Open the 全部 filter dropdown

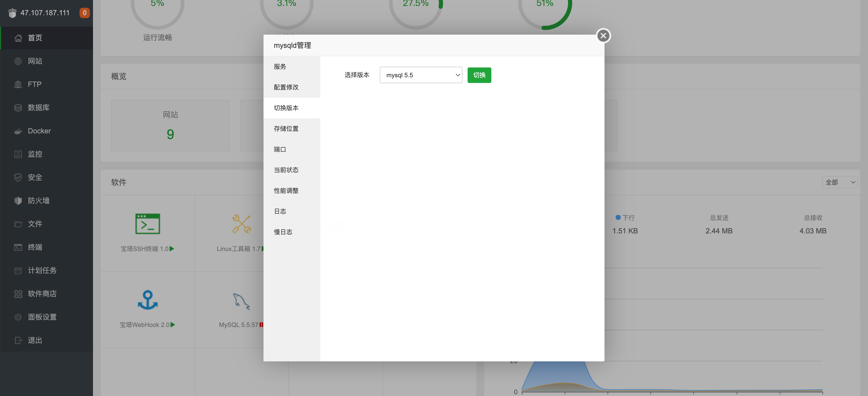click(x=839, y=182)
